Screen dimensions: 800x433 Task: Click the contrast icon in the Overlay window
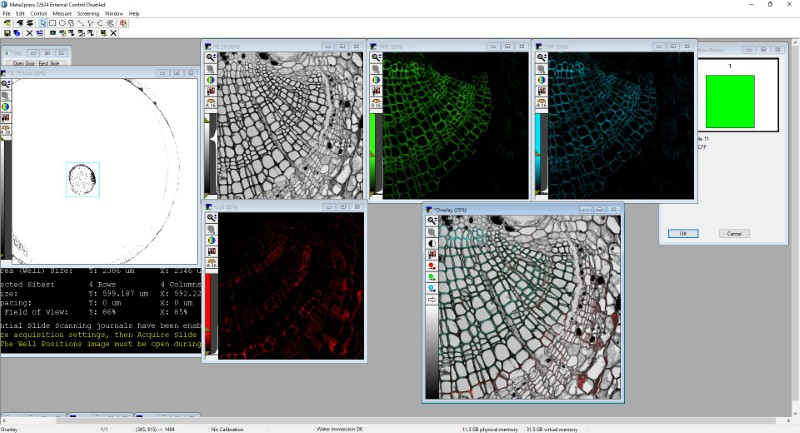432,243
